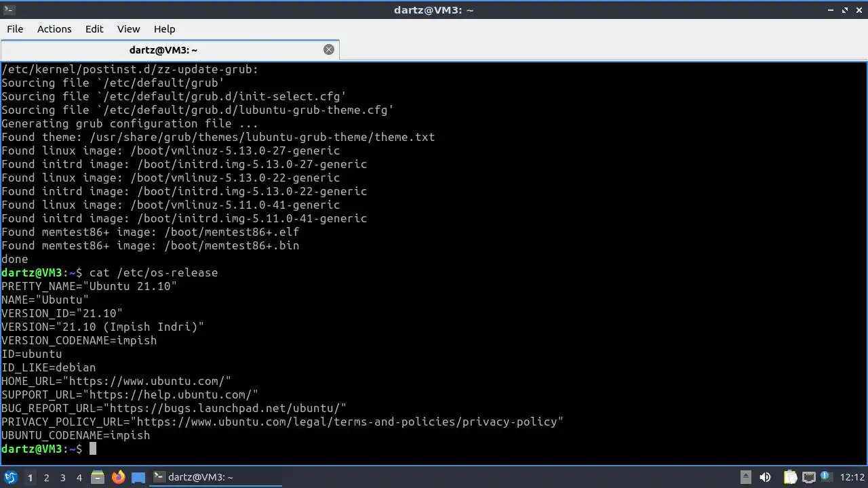Switch to virtual desktop 2

pos(46,478)
